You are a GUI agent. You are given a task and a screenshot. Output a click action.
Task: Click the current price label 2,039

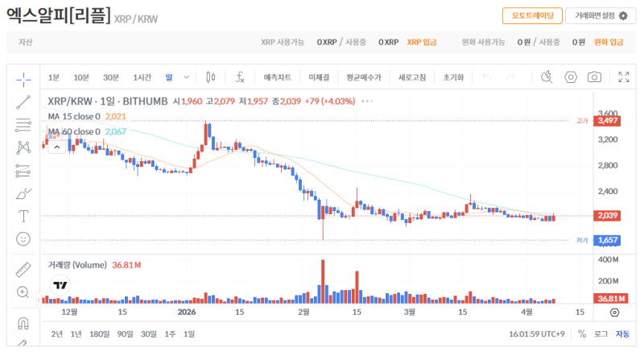point(607,216)
